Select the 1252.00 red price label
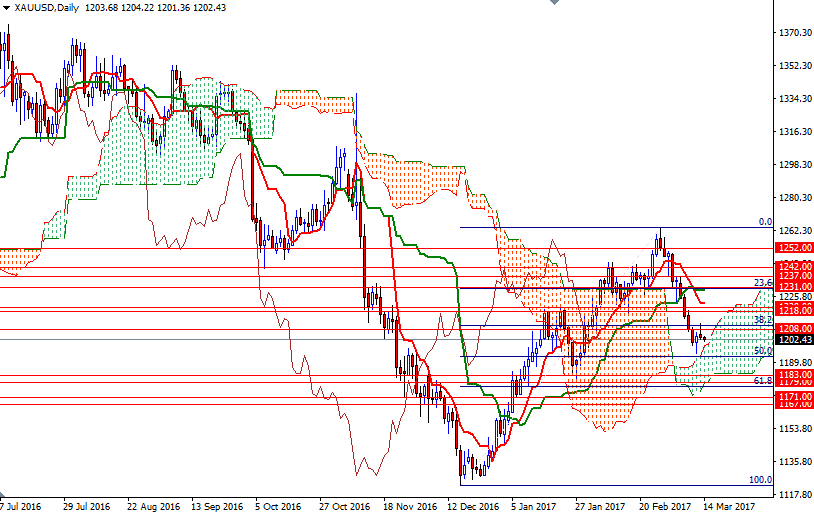This screenshot has width=814, height=514. (795, 247)
